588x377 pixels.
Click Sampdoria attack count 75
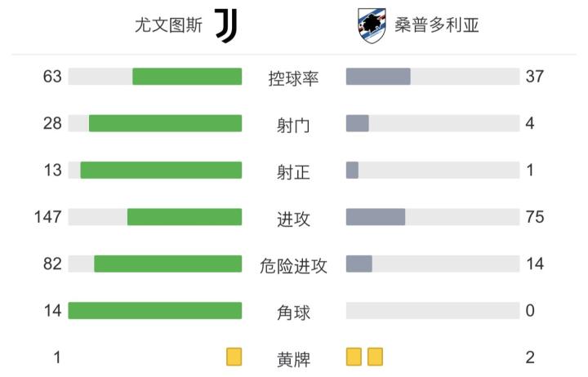coord(535,217)
